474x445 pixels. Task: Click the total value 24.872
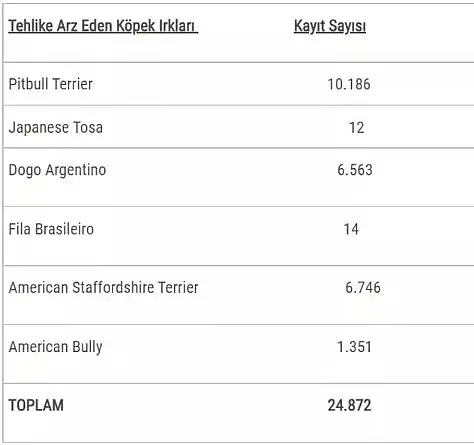click(349, 406)
